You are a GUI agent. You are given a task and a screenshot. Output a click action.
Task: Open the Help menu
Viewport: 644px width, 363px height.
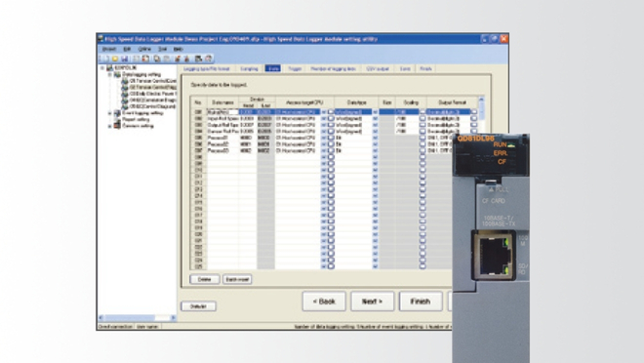(178, 49)
